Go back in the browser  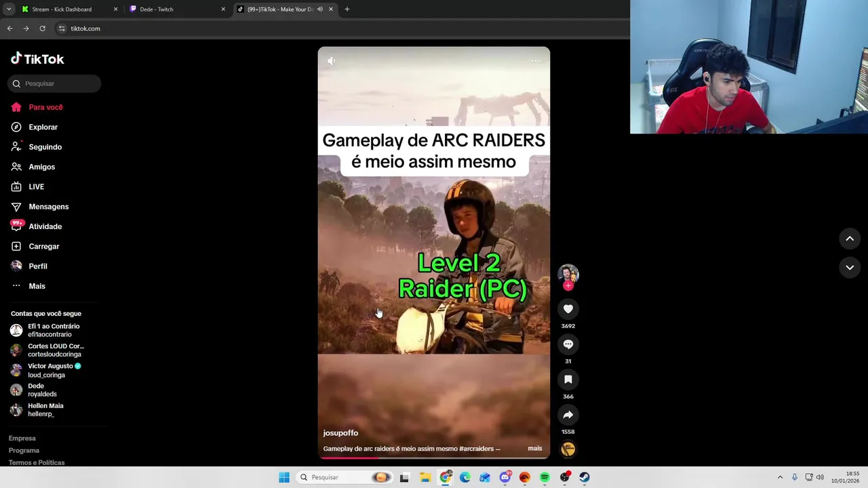point(9,28)
